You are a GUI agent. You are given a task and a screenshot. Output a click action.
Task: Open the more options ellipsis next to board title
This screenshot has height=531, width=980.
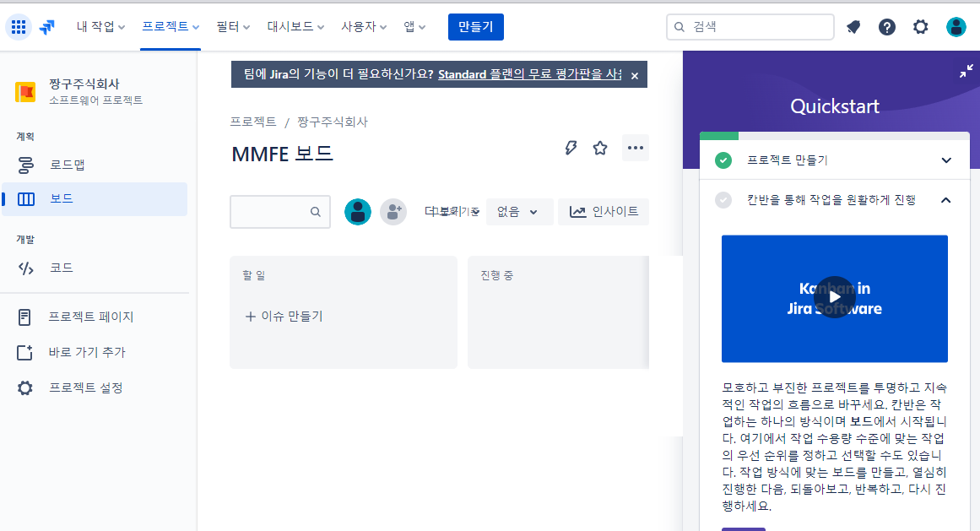(635, 147)
